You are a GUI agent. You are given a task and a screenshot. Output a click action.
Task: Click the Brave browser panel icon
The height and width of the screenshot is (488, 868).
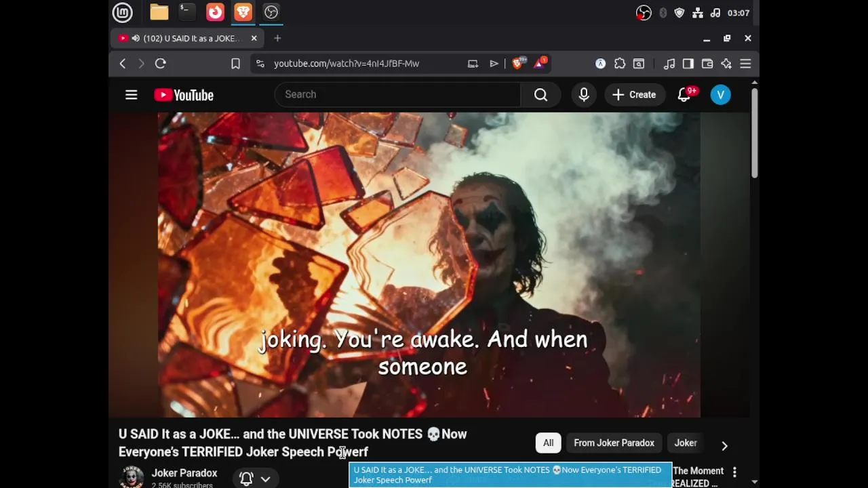pyautogui.click(x=243, y=12)
